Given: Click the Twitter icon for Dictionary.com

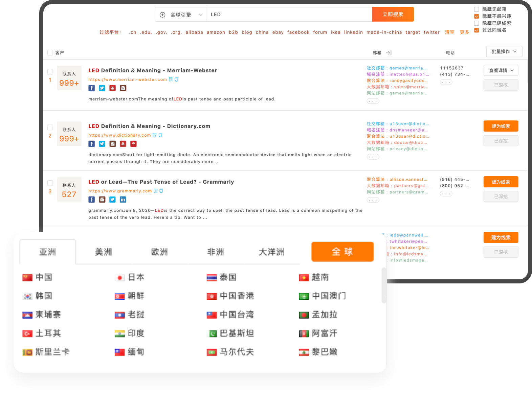Looking at the screenshot, I should pos(102,144).
